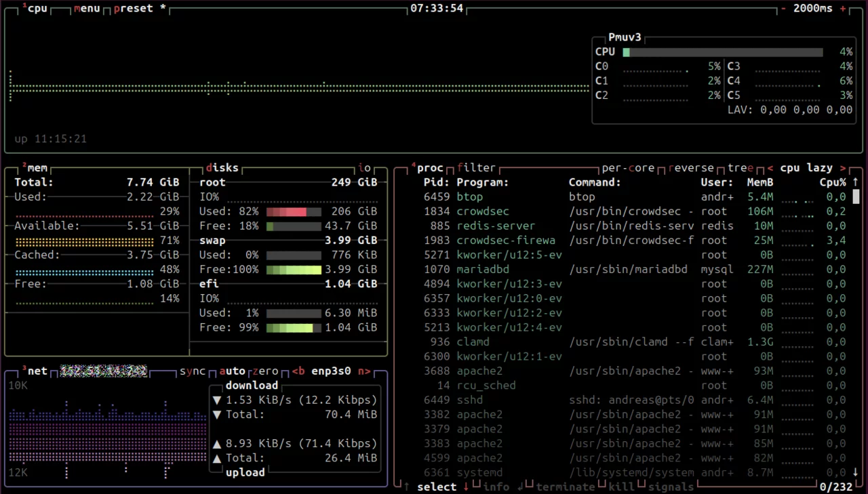This screenshot has height=494, width=868.
Task: Toggle per-core process CPU usage
Action: [629, 168]
